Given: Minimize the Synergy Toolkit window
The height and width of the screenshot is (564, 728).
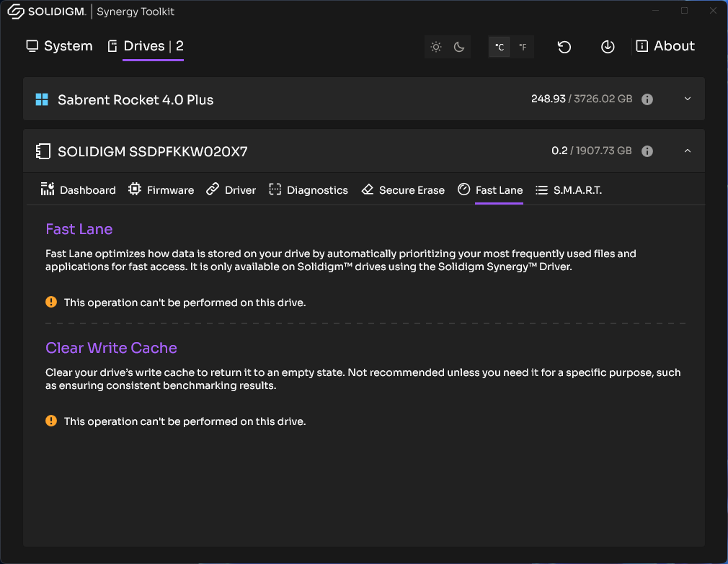Looking at the screenshot, I should tap(656, 11).
